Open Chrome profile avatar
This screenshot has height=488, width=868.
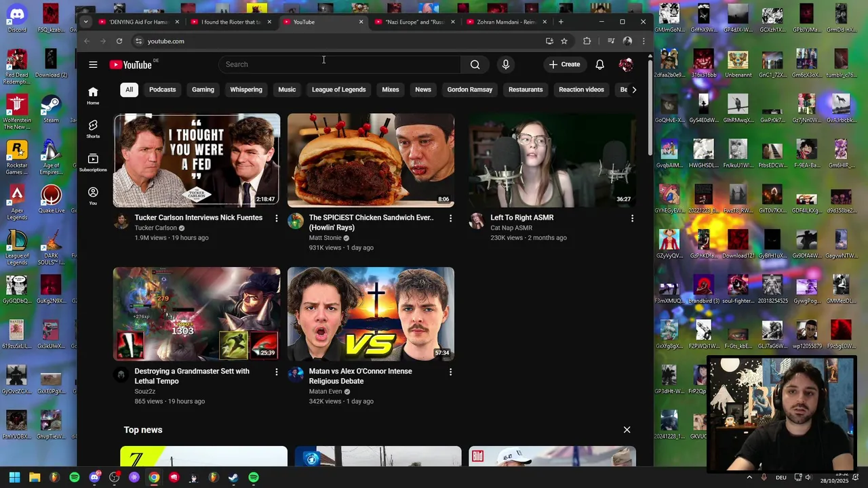coord(627,41)
